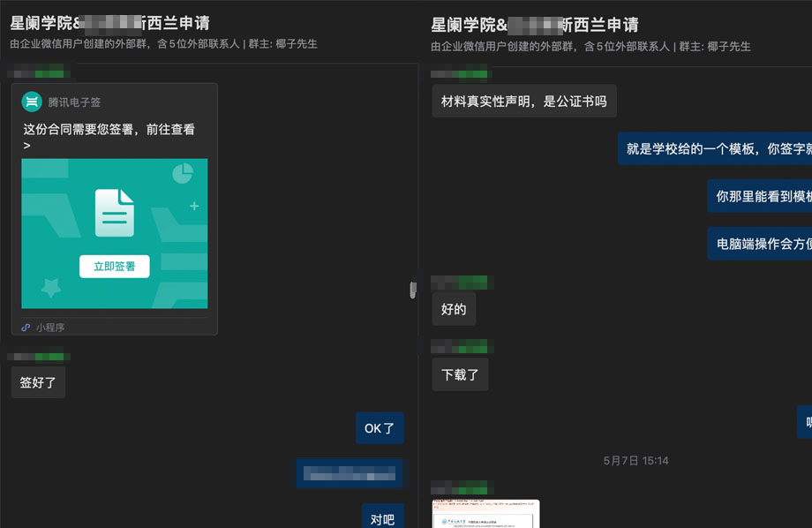Select the 签好了 message bubble
The height and width of the screenshot is (528, 812).
click(38, 381)
